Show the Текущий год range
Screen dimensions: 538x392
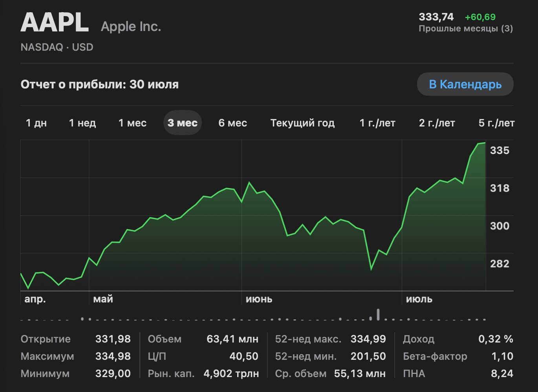(302, 123)
